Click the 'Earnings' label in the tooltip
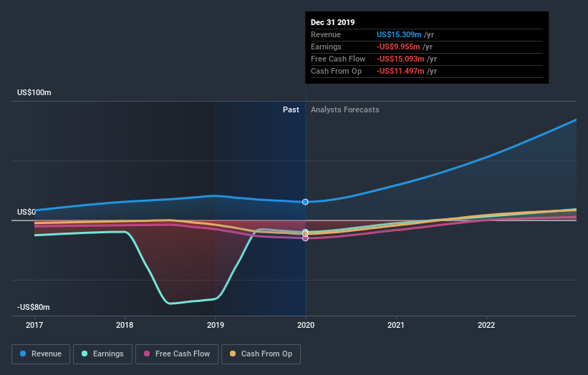 (x=326, y=47)
